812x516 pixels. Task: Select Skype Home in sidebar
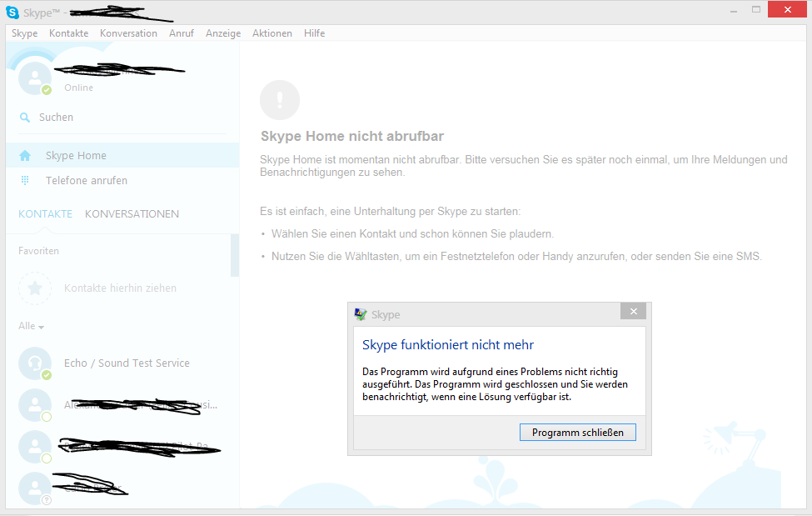[x=122, y=155]
